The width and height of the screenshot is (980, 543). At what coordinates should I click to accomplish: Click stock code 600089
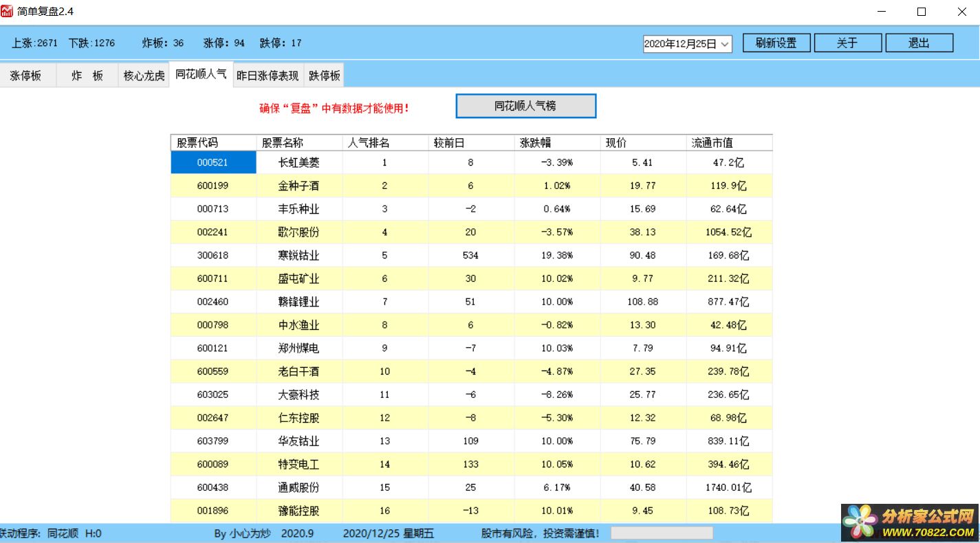point(213,465)
